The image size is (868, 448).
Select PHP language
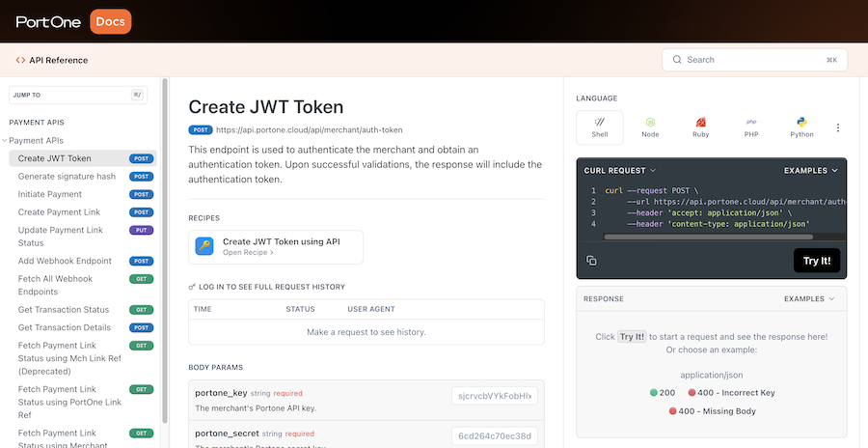(751, 127)
